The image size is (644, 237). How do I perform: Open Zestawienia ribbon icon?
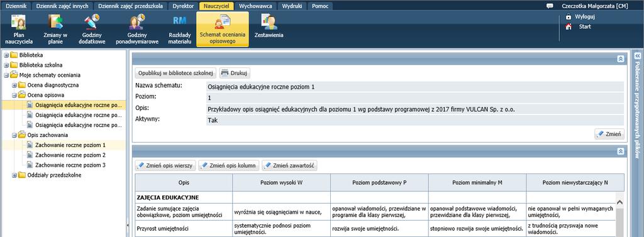269,26
